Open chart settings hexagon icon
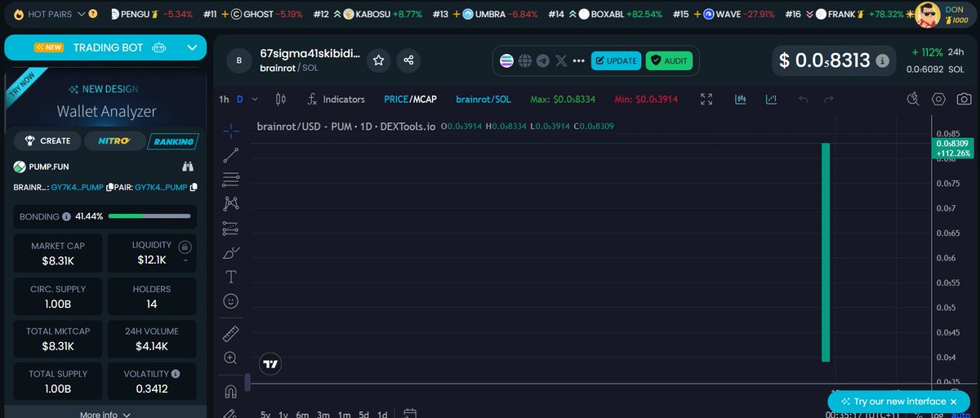This screenshot has height=418, width=980. (x=939, y=99)
